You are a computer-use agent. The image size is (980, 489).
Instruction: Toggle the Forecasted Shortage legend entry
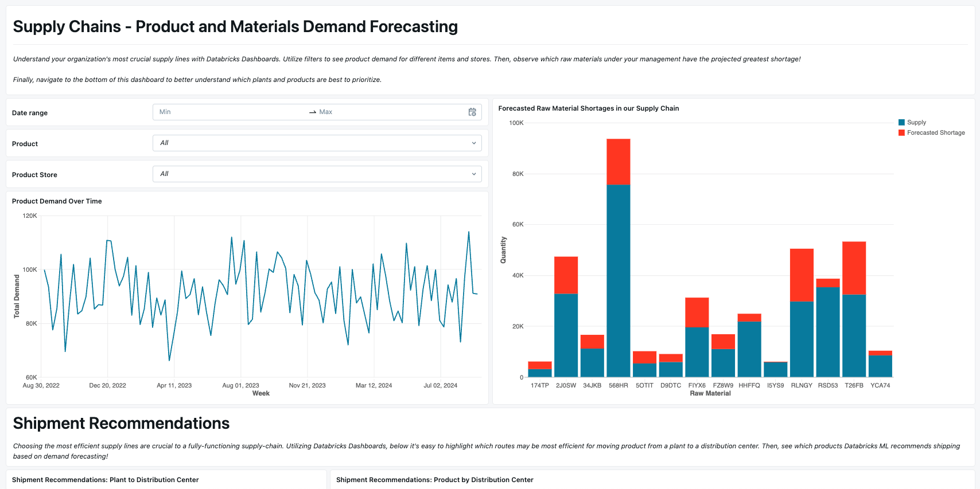(x=931, y=132)
